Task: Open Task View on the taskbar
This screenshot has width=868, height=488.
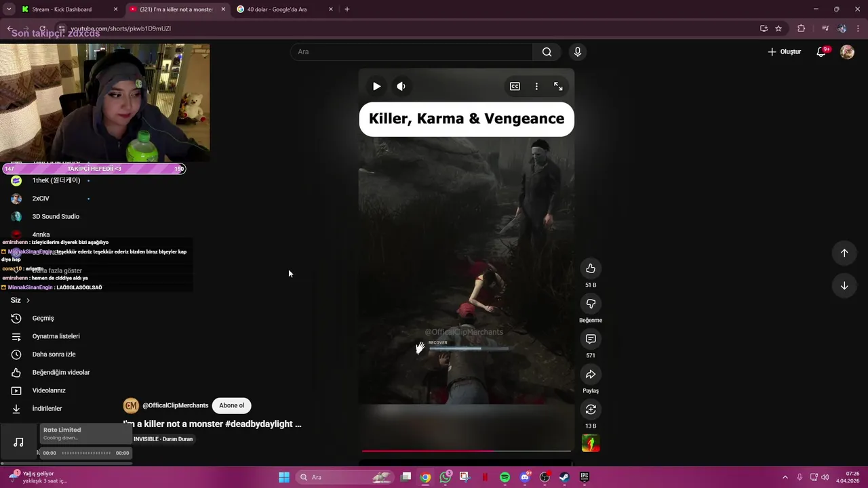Action: [406, 477]
